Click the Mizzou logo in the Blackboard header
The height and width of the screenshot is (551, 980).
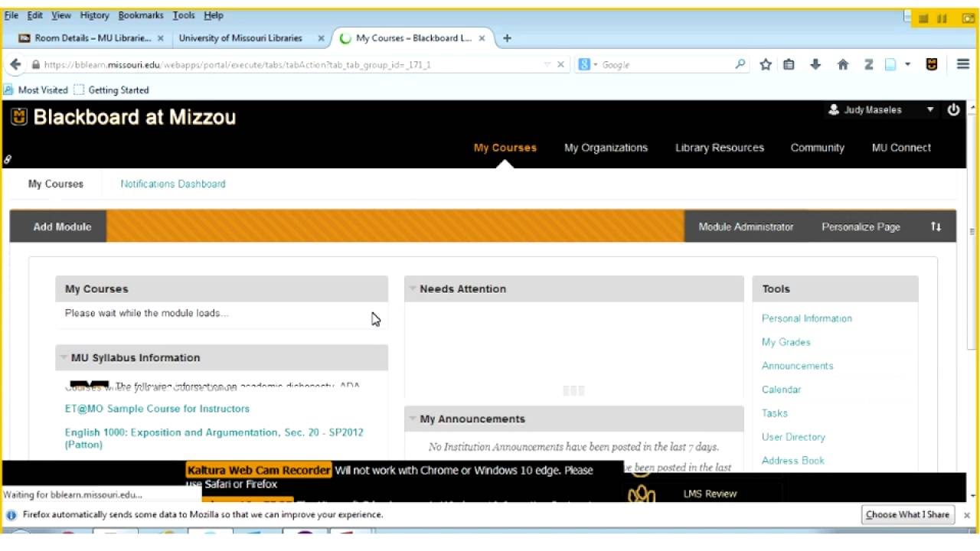(19, 116)
